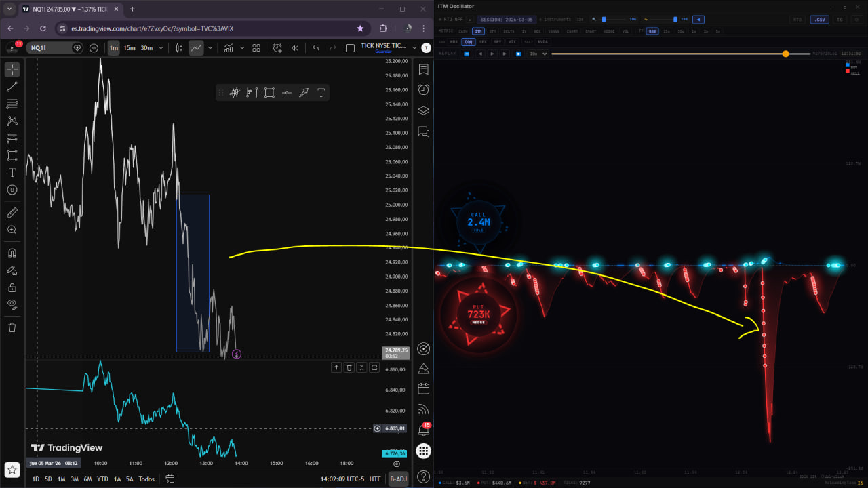
Task: Select the DELTA metric tab
Action: coord(508,31)
